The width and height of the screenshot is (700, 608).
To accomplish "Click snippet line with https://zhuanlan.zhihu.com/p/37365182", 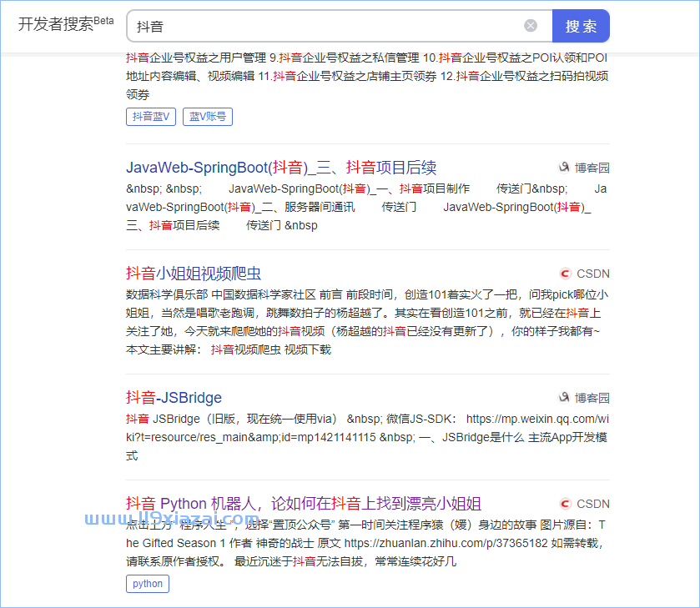I will pos(366,543).
